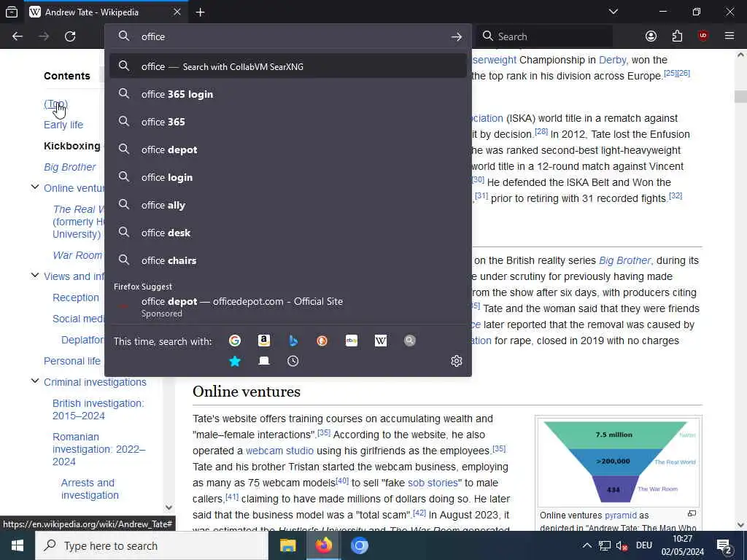This screenshot has height=560, width=747.
Task: Search with Wikipedia one-off engine icon
Action: [x=381, y=341]
